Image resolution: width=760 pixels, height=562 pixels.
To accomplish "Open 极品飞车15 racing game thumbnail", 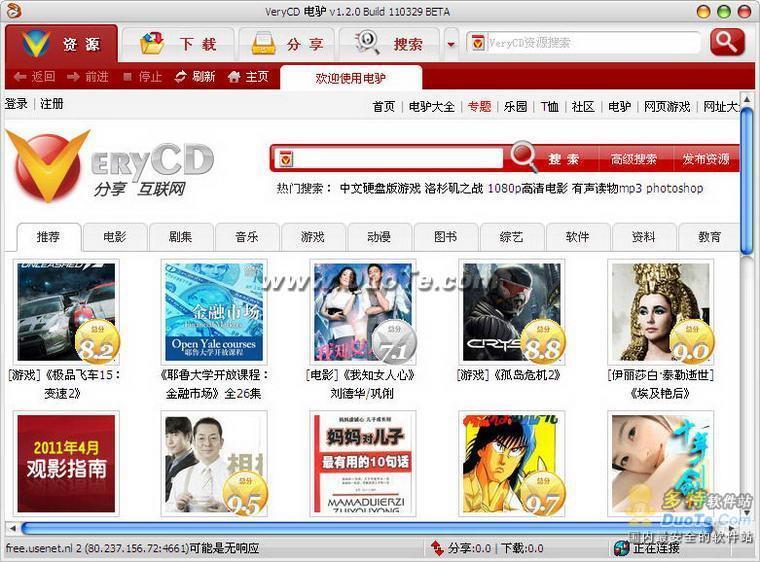I will (66, 312).
